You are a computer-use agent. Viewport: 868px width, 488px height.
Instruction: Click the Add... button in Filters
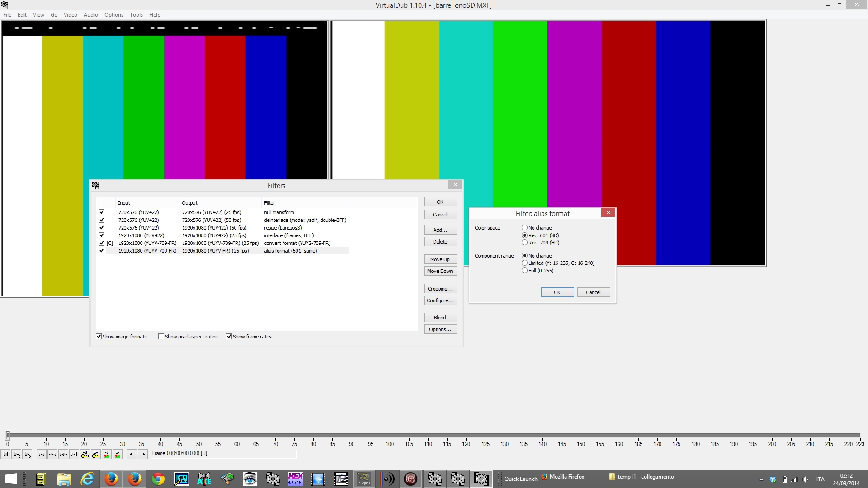440,230
